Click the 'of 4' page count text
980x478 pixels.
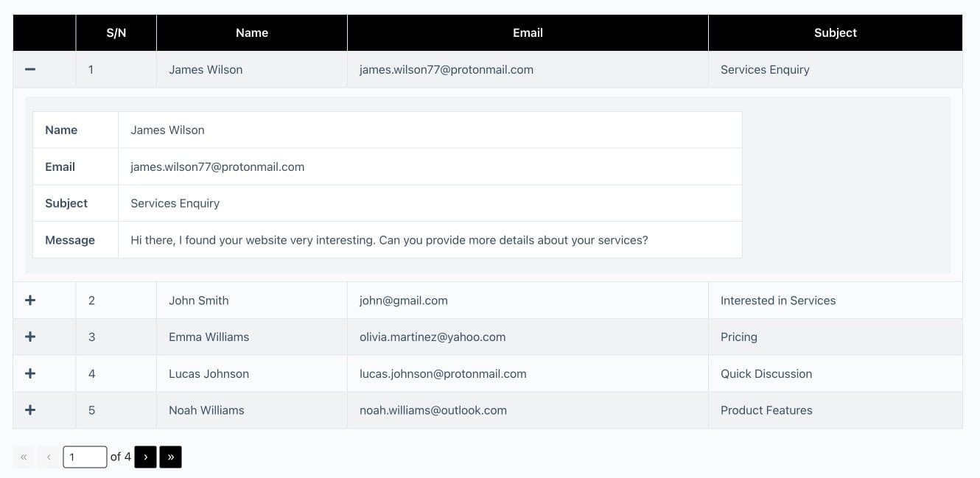(x=121, y=457)
